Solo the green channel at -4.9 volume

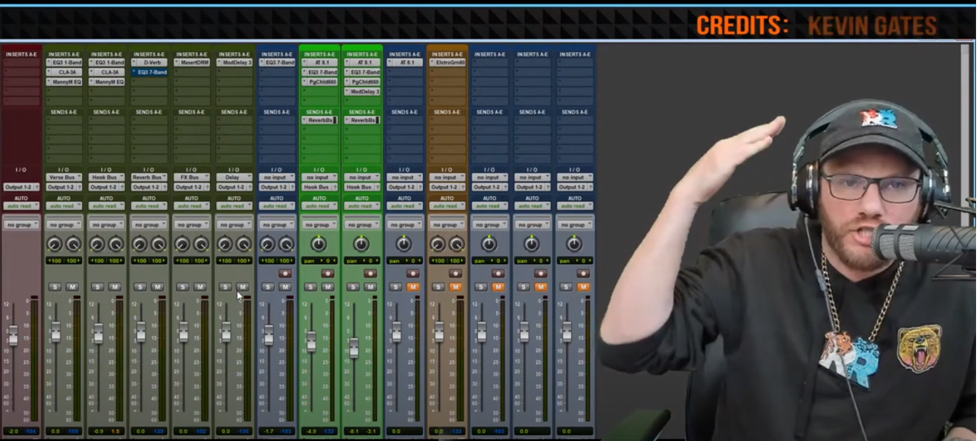point(310,287)
